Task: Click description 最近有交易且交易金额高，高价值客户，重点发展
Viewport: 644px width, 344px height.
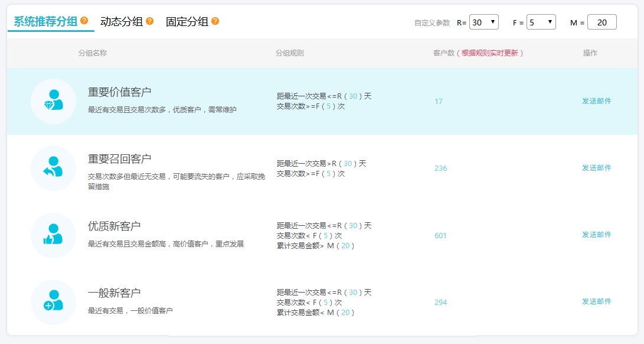Action: (166, 244)
